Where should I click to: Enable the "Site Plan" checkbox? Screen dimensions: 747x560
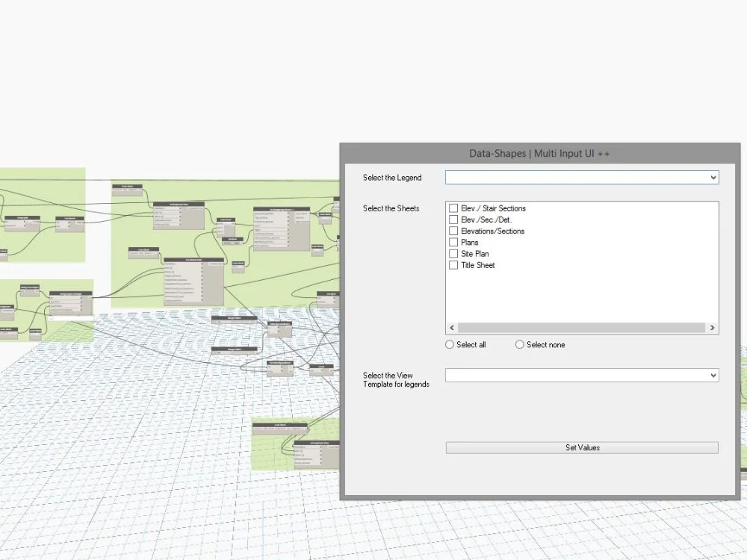[453, 253]
